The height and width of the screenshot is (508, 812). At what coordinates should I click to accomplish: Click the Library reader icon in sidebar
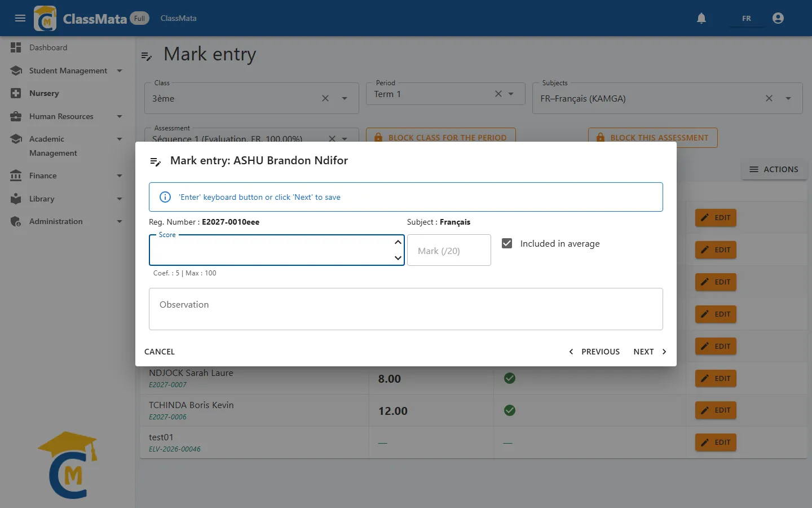[16, 199]
